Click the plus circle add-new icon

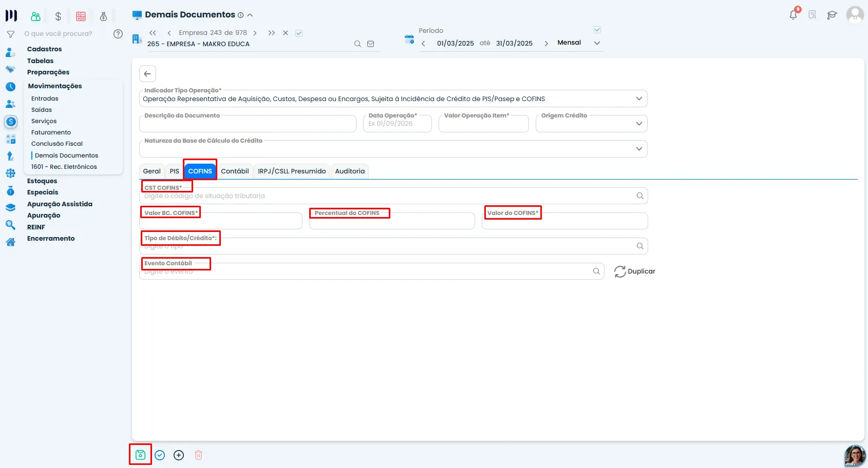[x=179, y=455]
